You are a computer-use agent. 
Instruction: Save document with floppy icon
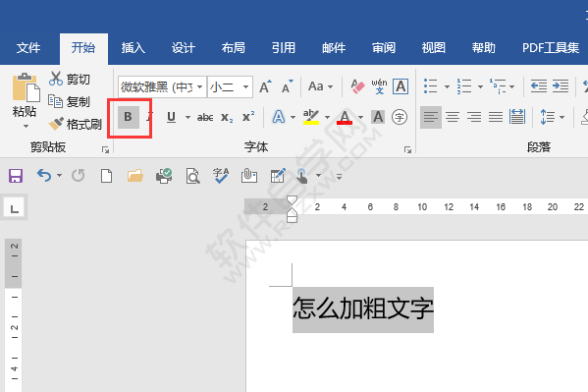[x=16, y=175]
